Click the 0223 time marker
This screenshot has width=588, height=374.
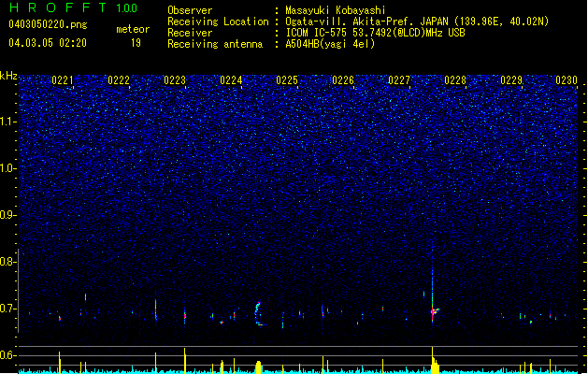[175, 80]
